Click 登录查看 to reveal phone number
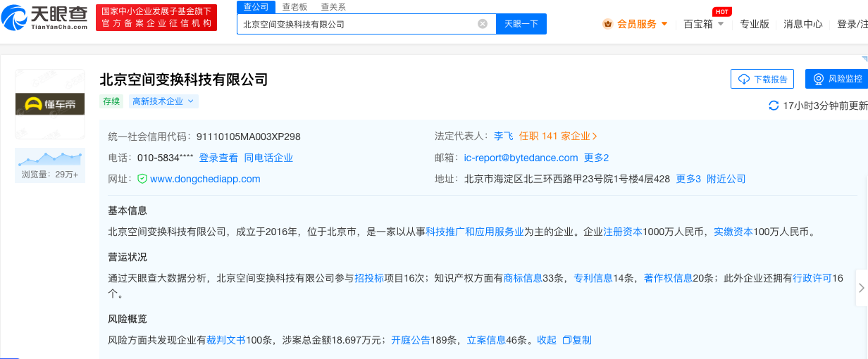868x359 pixels. point(218,158)
